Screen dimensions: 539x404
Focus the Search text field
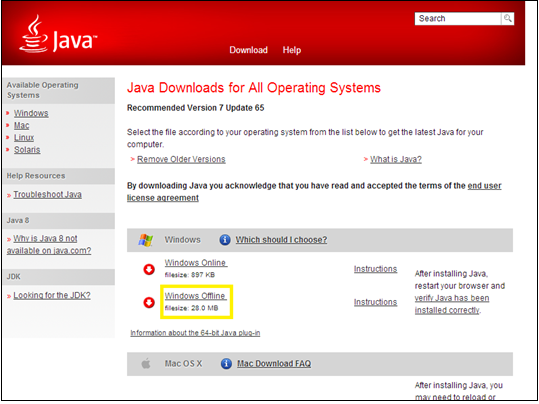[458, 19]
